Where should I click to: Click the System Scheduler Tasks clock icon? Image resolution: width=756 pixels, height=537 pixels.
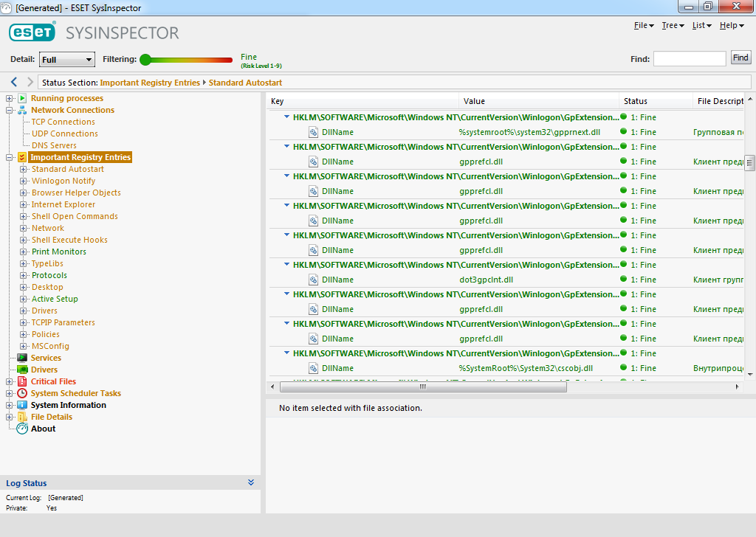tap(22, 393)
